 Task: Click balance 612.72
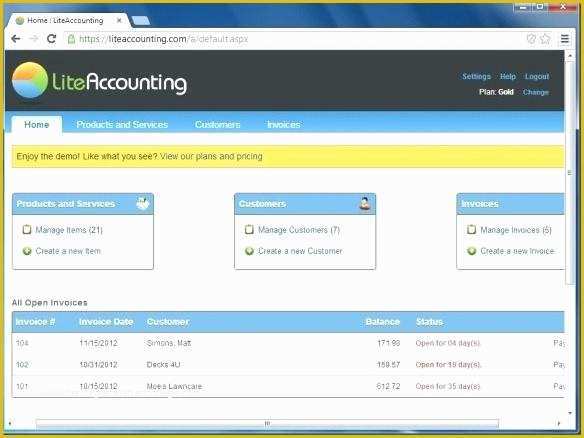[x=388, y=386]
